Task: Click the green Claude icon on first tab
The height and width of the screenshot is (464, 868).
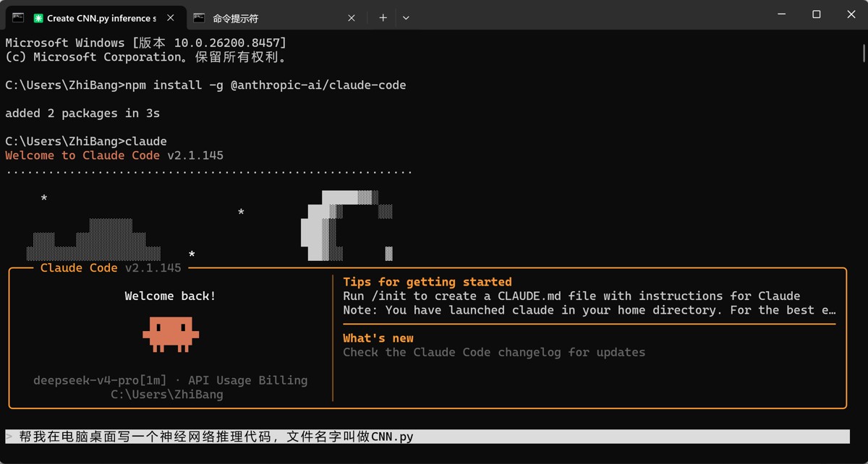Action: pos(39,18)
